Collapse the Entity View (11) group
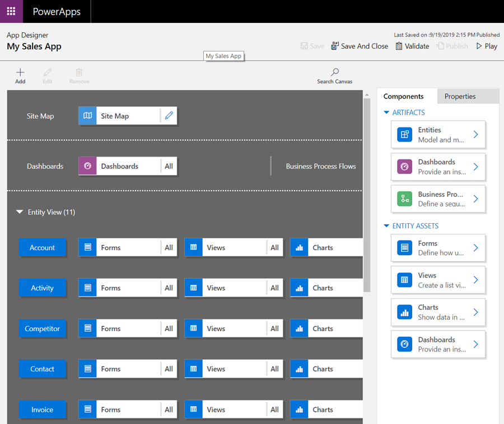 20,212
